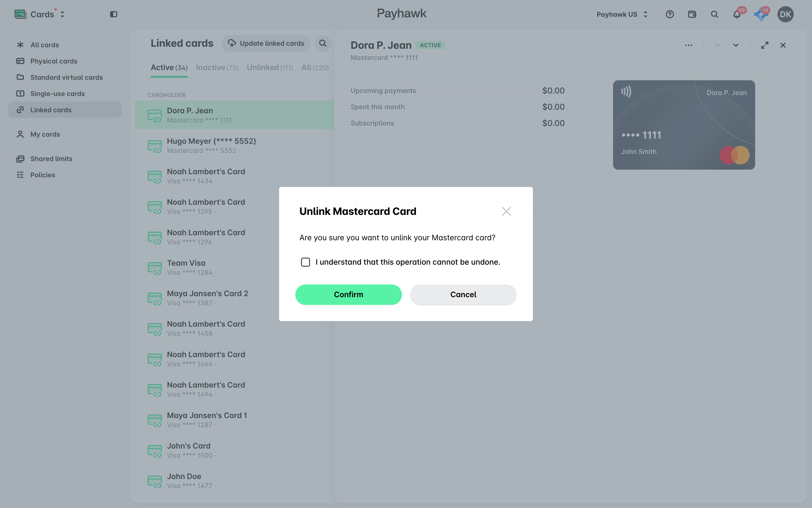Screen dimensions: 812x508
Task: Open Physical cards in sidebar
Action: pos(65,61)
